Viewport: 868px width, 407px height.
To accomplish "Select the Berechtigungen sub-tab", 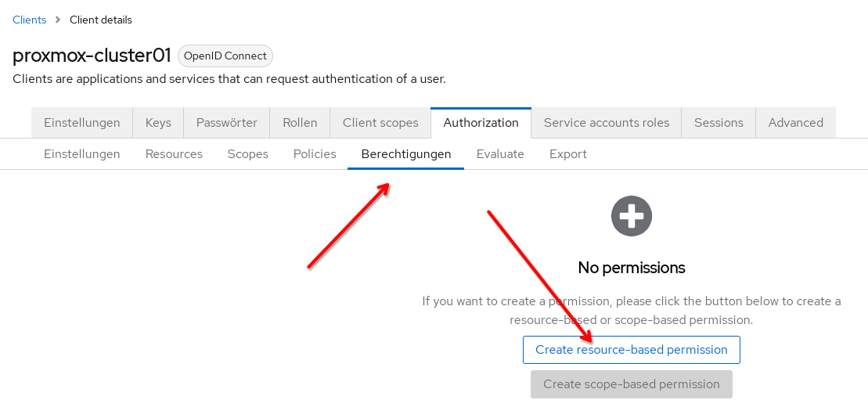I will tap(405, 154).
